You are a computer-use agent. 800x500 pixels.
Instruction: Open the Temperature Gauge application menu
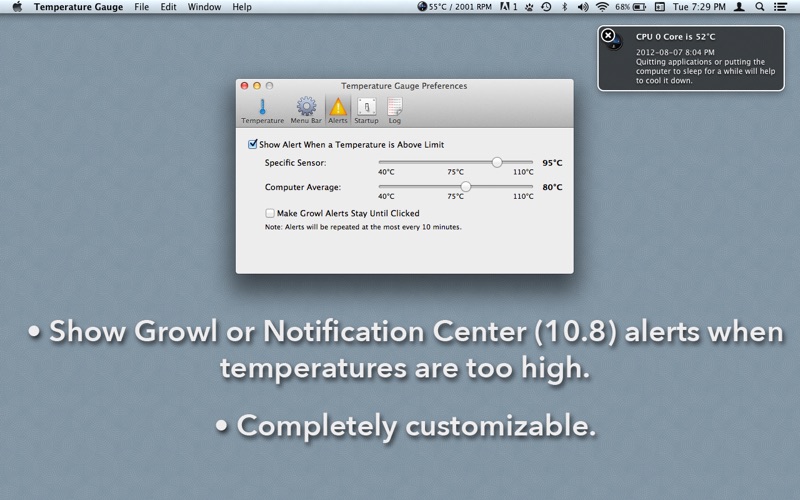(x=78, y=7)
